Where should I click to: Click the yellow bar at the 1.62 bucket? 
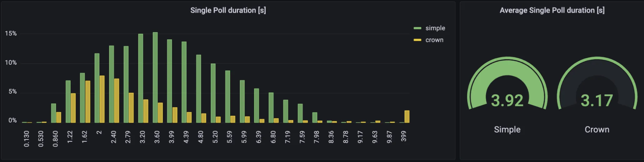point(88,102)
